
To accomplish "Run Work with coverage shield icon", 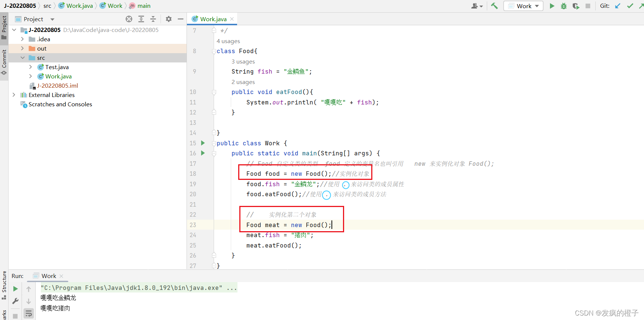I will click(x=576, y=6).
